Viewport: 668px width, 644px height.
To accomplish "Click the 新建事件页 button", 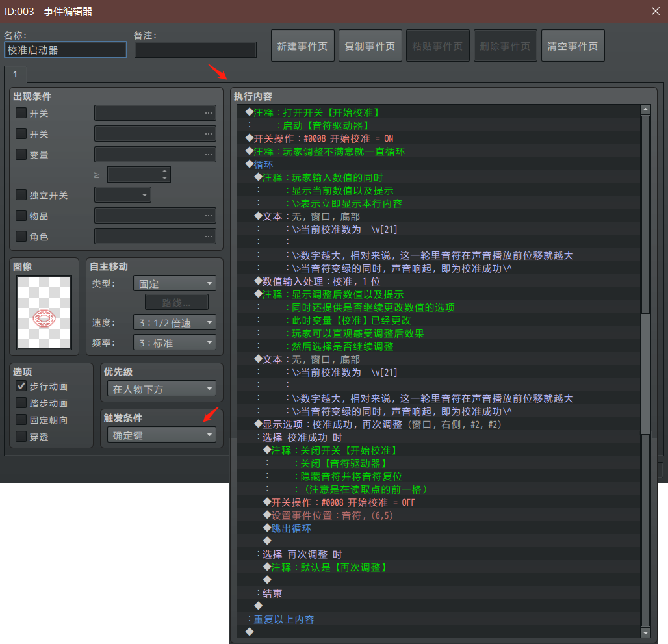I will pyautogui.click(x=302, y=45).
